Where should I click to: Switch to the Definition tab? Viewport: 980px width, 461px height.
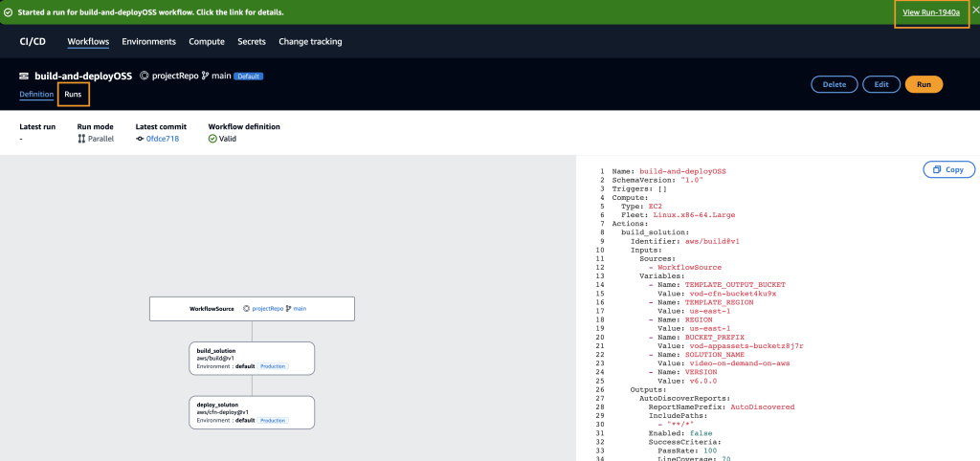36,95
